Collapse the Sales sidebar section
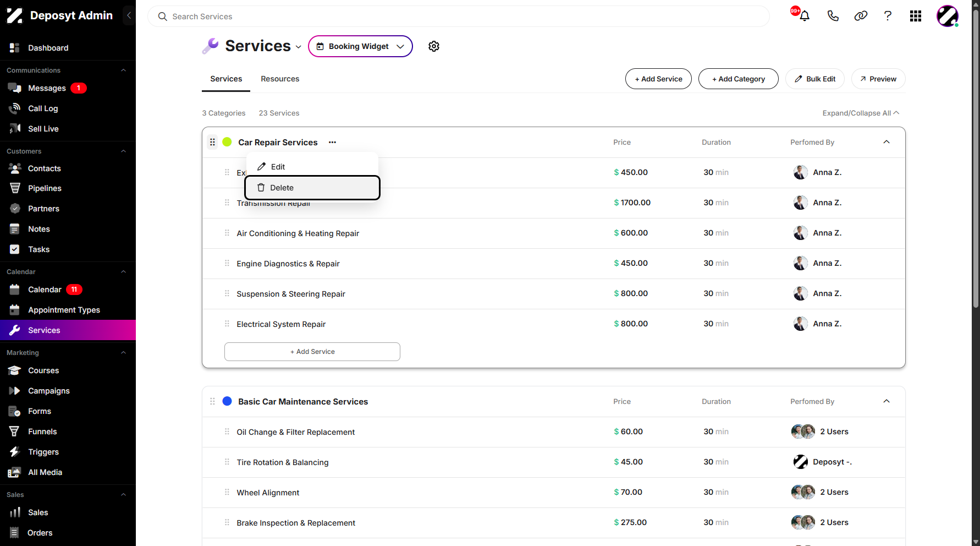 124,495
